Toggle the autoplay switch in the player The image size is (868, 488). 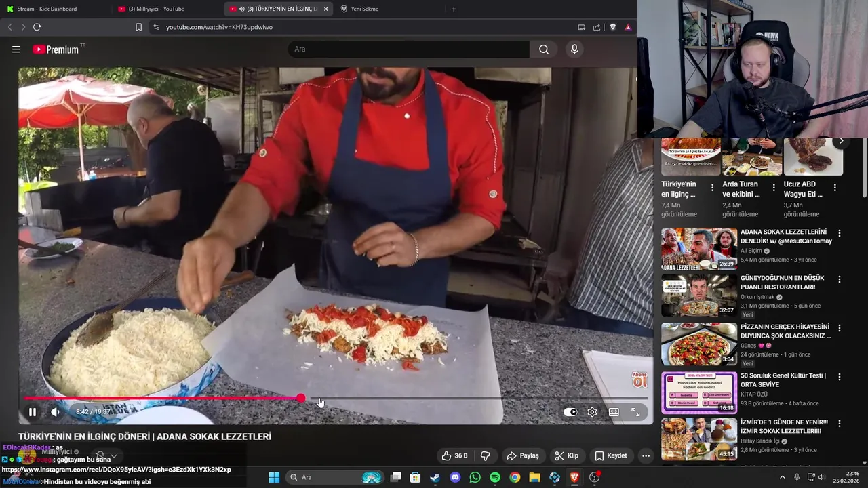pyautogui.click(x=570, y=412)
